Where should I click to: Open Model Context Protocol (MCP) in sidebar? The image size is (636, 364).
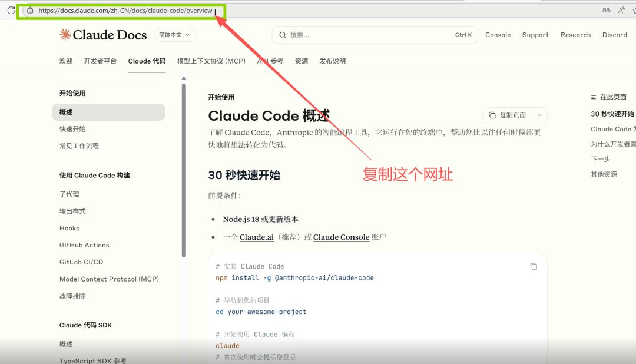tap(109, 279)
